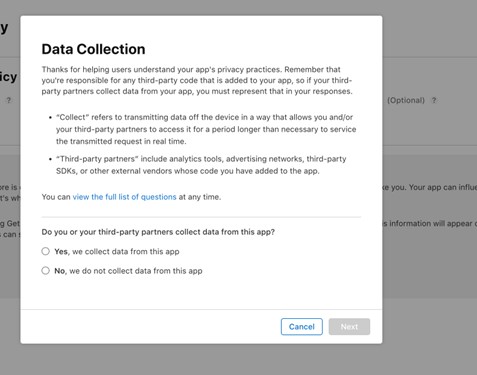Click the dimmed 'Your app can influence' background text

tap(443, 187)
